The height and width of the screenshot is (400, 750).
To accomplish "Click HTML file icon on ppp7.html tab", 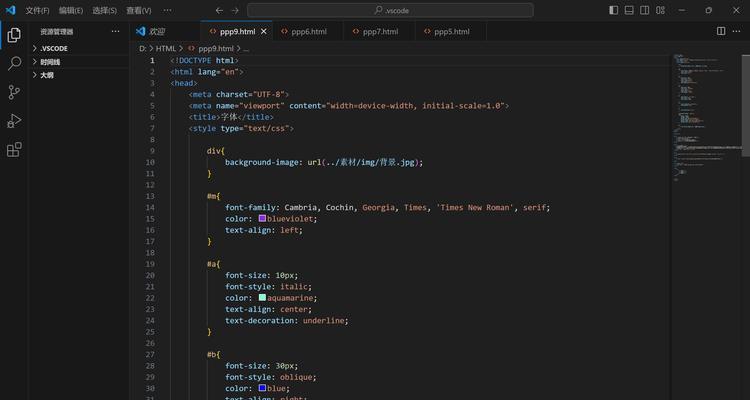I will point(356,32).
